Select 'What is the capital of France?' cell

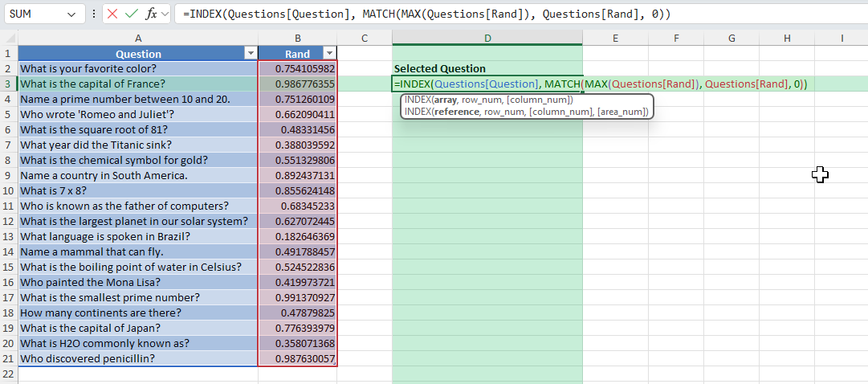pos(138,84)
